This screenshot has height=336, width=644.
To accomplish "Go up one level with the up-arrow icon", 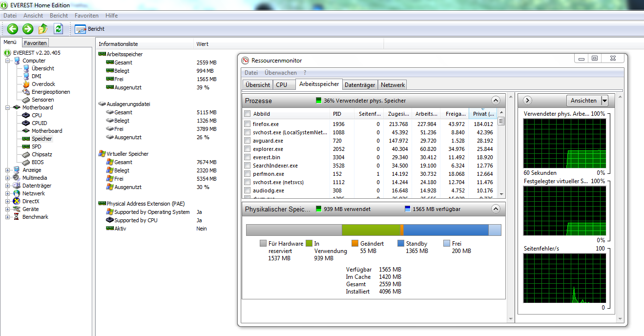I will click(43, 29).
